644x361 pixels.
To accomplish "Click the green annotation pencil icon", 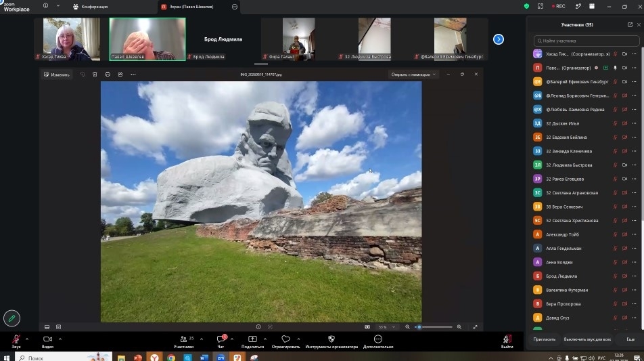I will pos(11,318).
